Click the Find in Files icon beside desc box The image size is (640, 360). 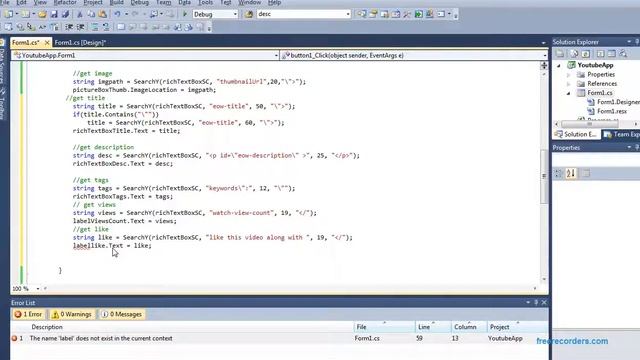tap(249, 14)
